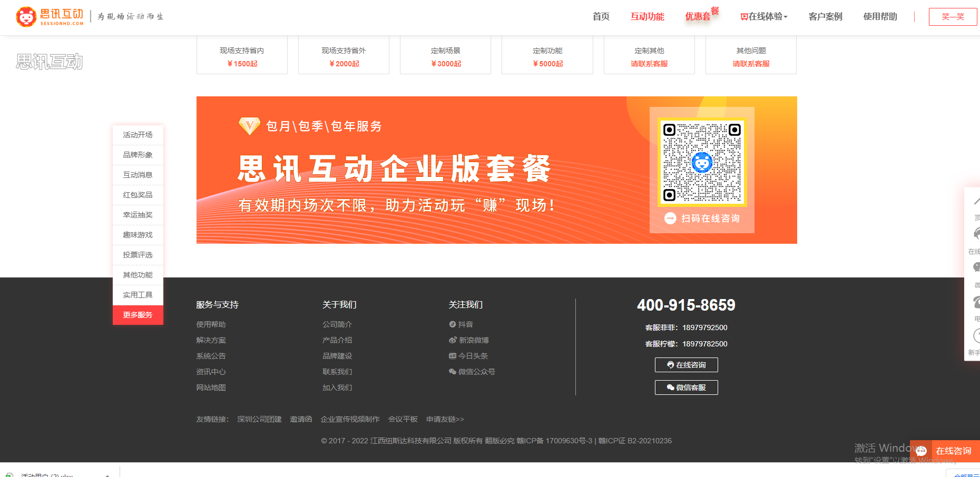Click the 新浪微博 icon in footer
Screen dimensions: 980x477
(x=453, y=340)
